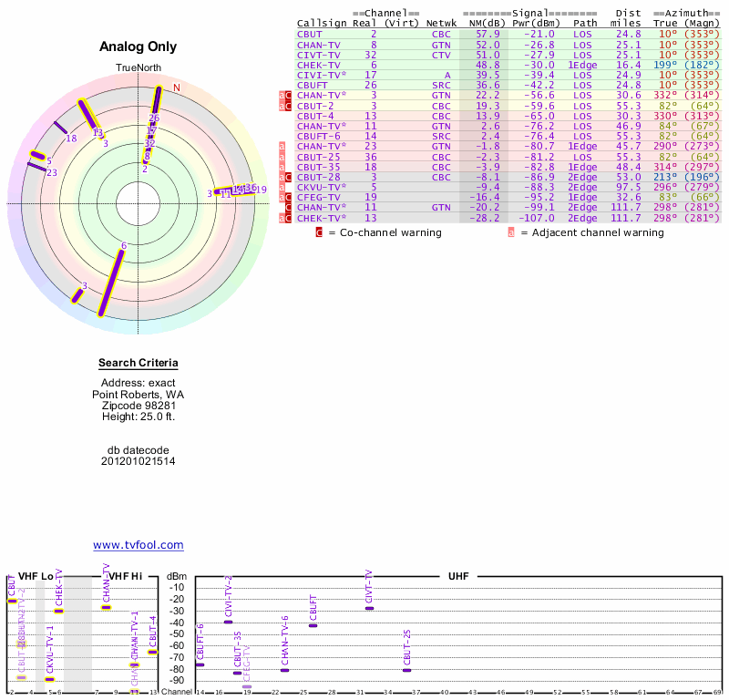This screenshot has height=700, width=729.
Task: Click the CHEK-TV marker in the VHF Lo chart
Action: tap(58, 610)
